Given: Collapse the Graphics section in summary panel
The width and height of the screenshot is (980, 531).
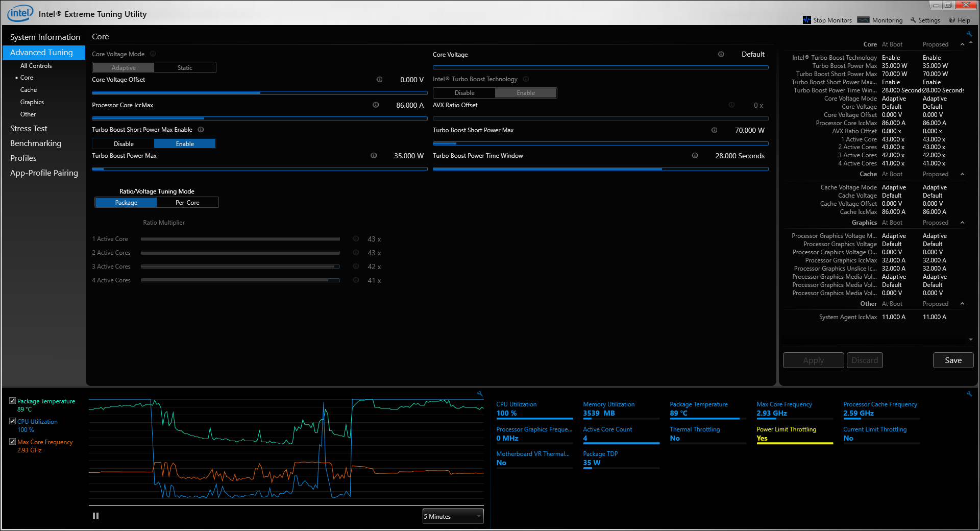Looking at the screenshot, I should 962,223.
